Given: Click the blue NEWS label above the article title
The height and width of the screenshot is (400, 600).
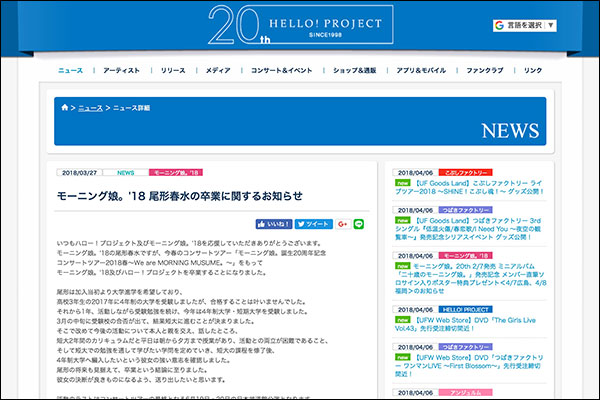Looking at the screenshot, I should click(125, 172).
